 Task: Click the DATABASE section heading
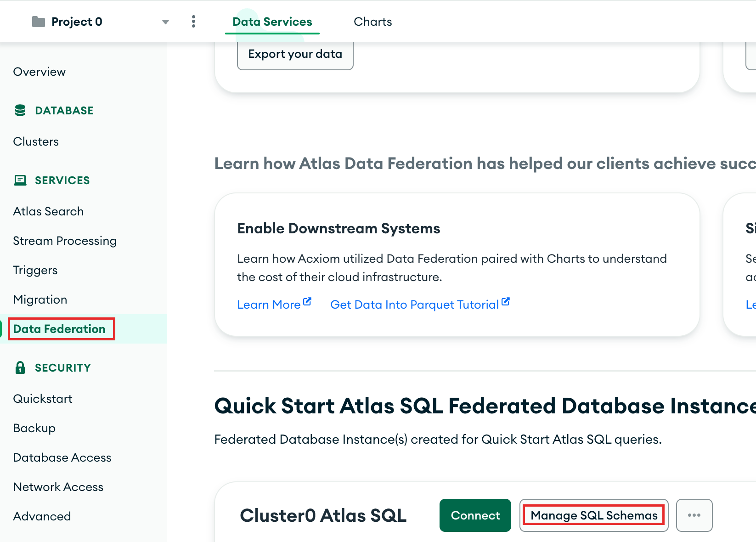click(x=64, y=110)
